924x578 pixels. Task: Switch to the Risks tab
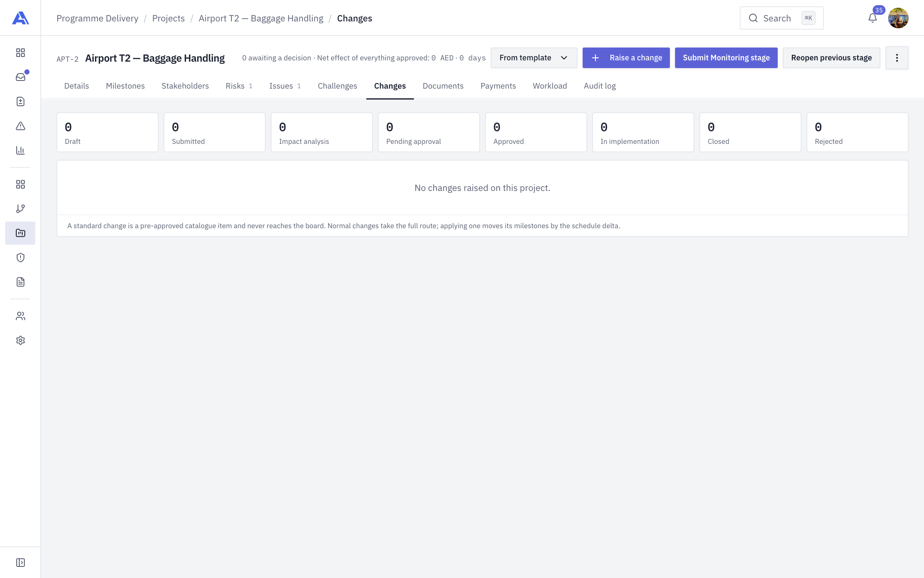click(239, 86)
